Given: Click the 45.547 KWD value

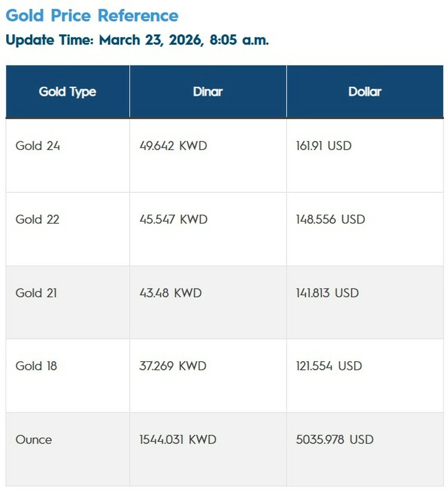Looking at the screenshot, I should coord(174,219).
